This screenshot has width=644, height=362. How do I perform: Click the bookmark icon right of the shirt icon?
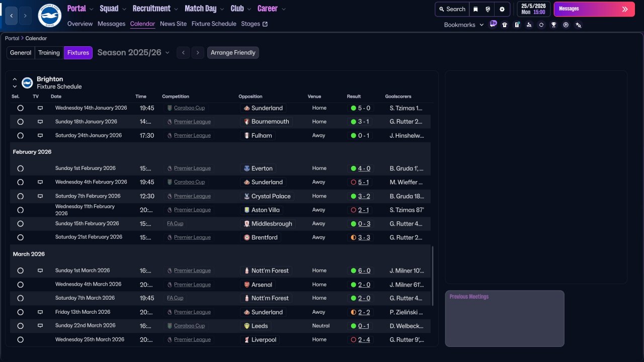pos(517,25)
